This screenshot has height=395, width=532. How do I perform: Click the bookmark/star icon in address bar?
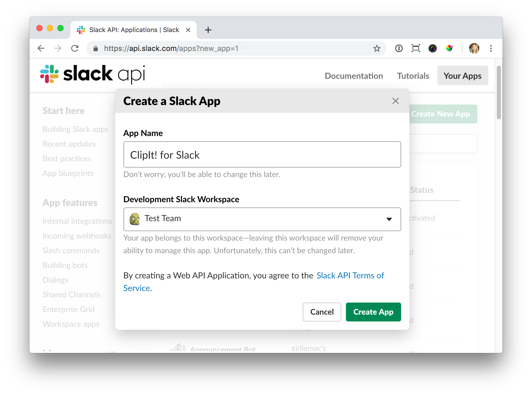point(377,49)
